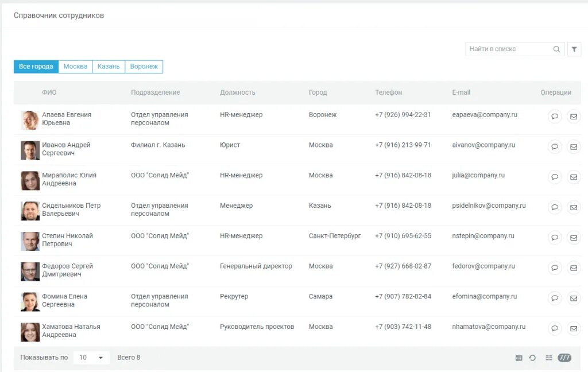Refresh the employee list
Viewport: 588px width, 372px height.
[x=532, y=358]
